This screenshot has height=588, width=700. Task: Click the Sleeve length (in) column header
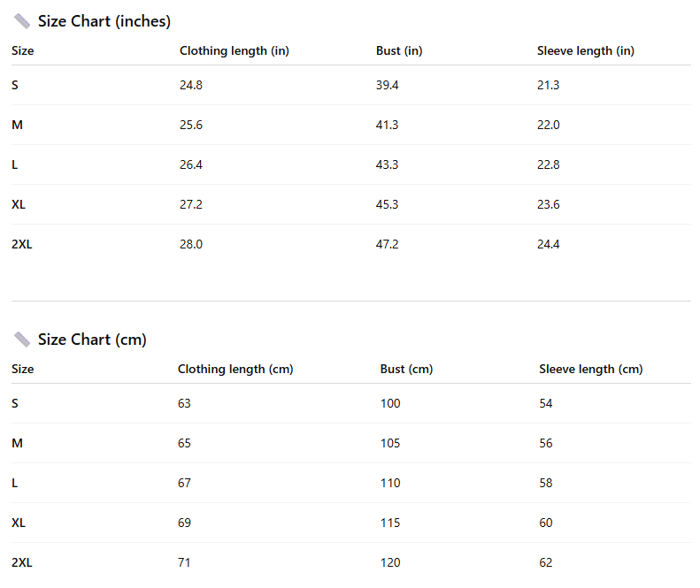(x=586, y=50)
